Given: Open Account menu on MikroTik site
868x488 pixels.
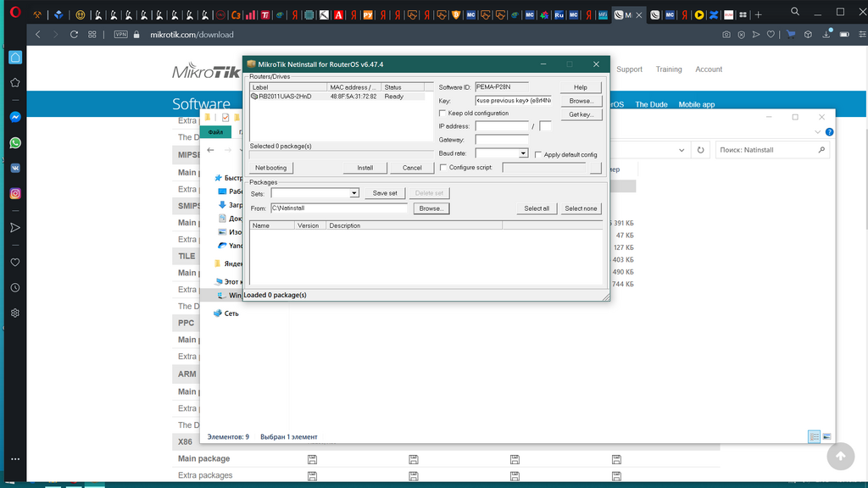Looking at the screenshot, I should click(709, 69).
